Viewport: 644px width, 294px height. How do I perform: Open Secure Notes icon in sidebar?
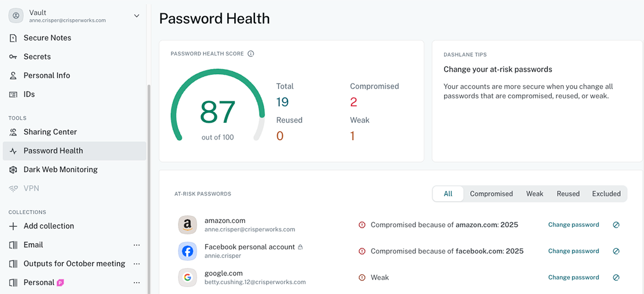pyautogui.click(x=13, y=38)
